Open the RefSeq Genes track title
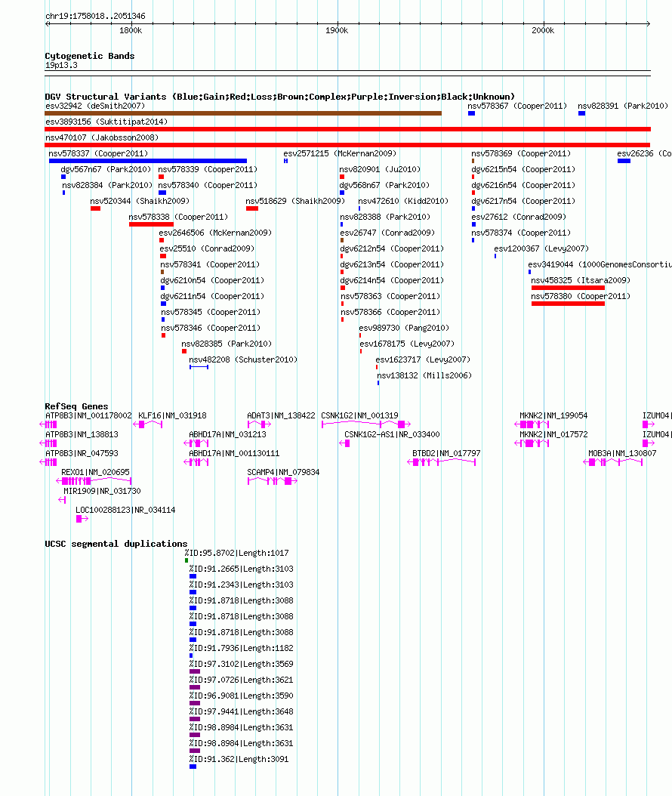The height and width of the screenshot is (796, 672). click(x=76, y=406)
